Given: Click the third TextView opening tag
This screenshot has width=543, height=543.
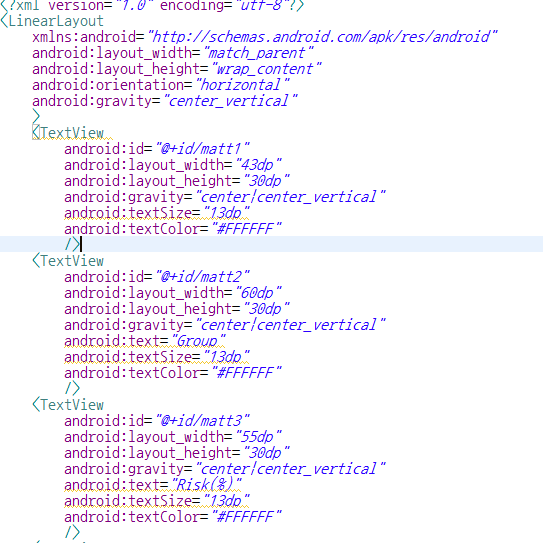Looking at the screenshot, I should click(x=68, y=404).
